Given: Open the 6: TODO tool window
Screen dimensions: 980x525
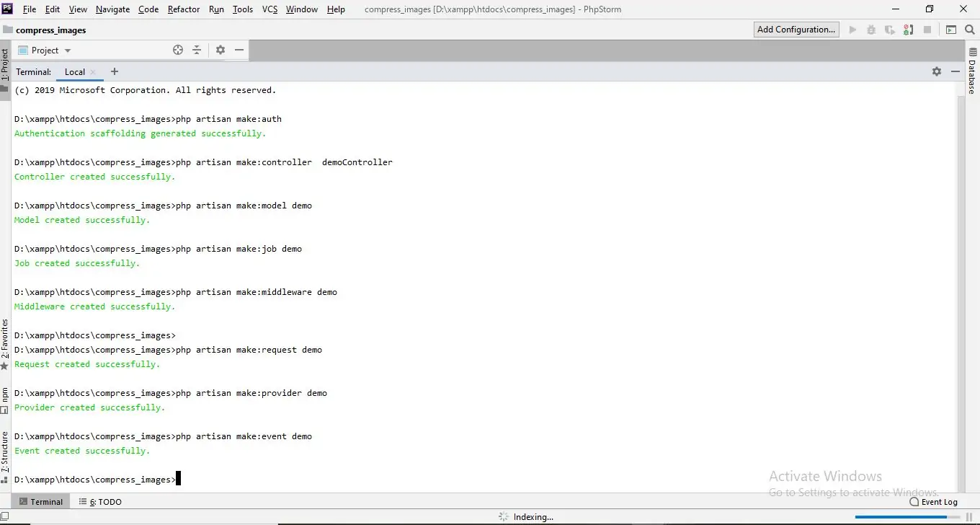Looking at the screenshot, I should click(x=100, y=501).
